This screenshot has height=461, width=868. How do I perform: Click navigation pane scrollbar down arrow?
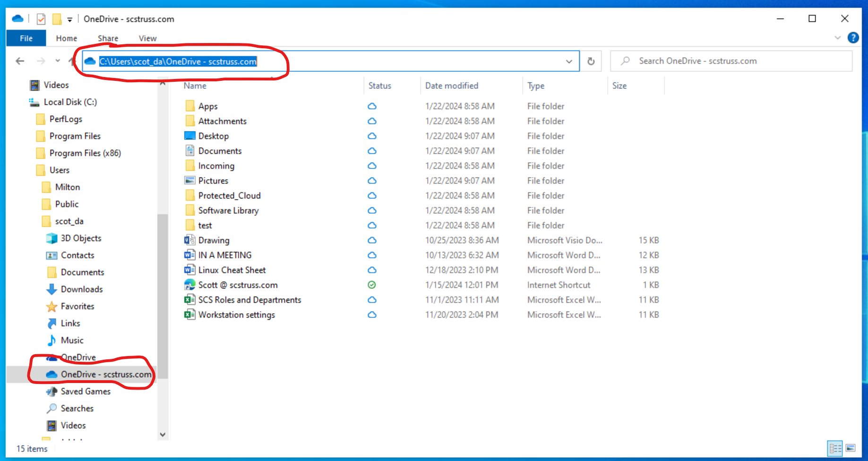point(163,435)
